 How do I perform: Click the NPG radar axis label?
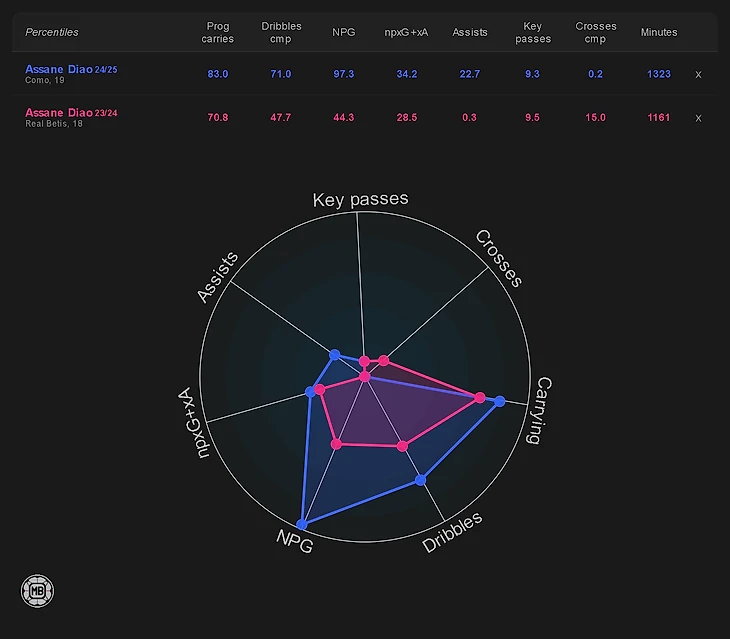[295, 541]
